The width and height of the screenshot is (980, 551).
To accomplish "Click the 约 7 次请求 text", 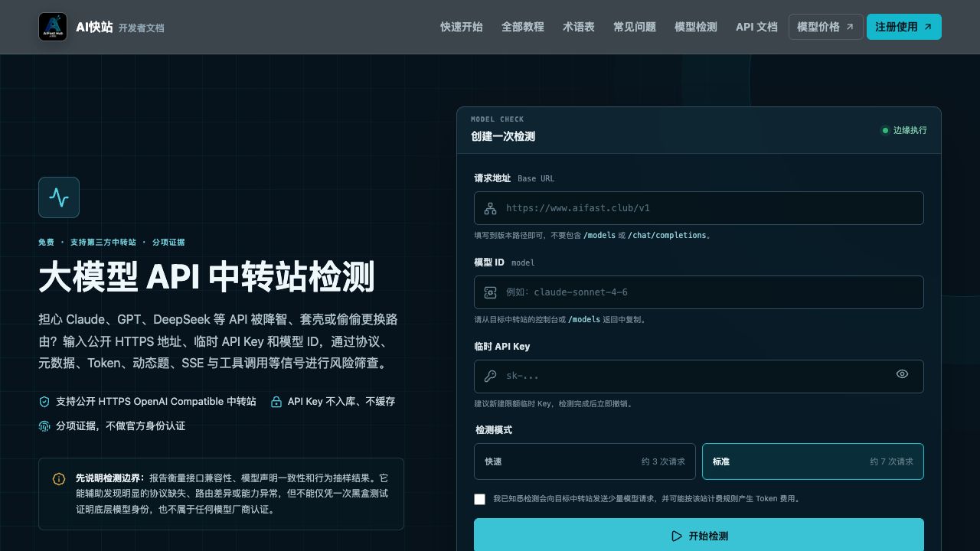I will click(892, 461).
